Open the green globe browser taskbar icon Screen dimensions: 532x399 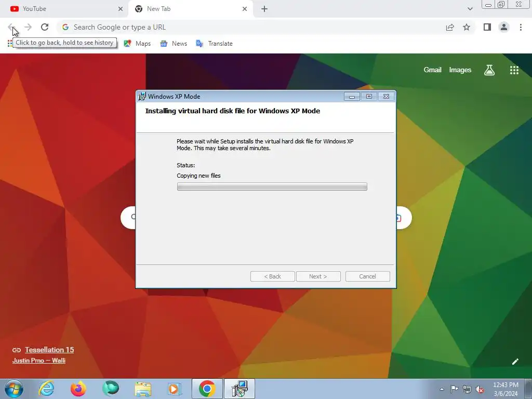[111, 389]
